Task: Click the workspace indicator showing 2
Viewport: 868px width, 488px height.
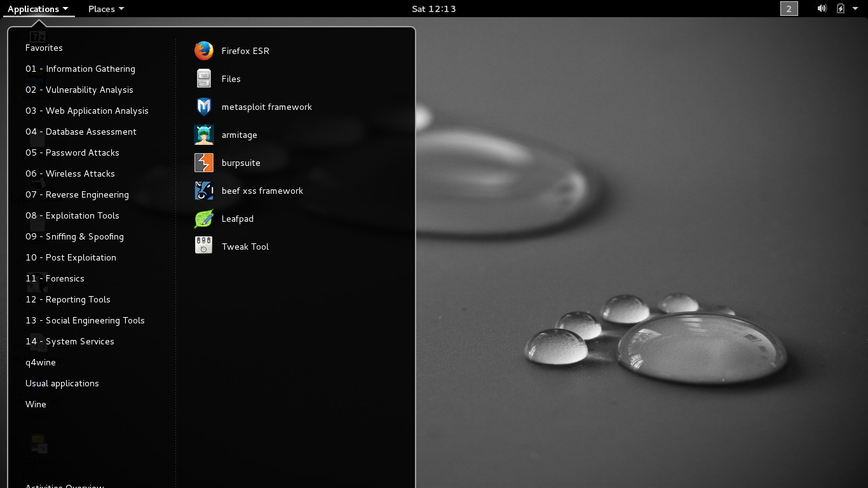Action: pos(789,9)
